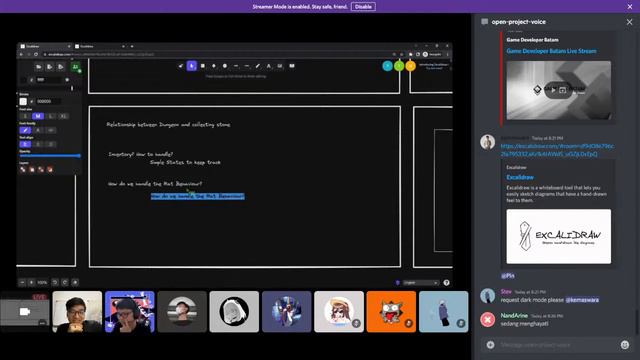Open the excalidraw.com room URL link

pyautogui.click(x=558, y=150)
